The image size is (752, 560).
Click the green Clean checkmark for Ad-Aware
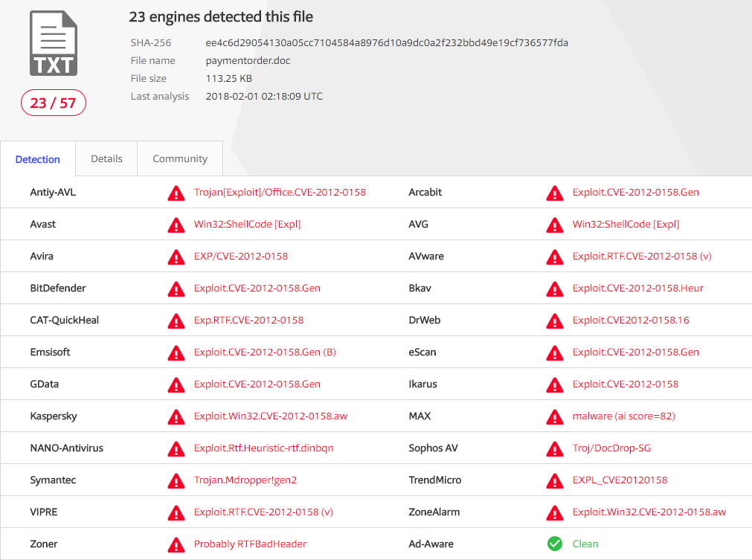pyautogui.click(x=555, y=544)
